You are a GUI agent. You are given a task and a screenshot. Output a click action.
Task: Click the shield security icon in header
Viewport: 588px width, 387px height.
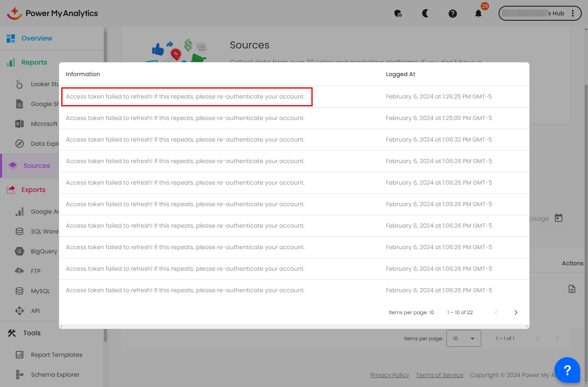tap(398, 14)
